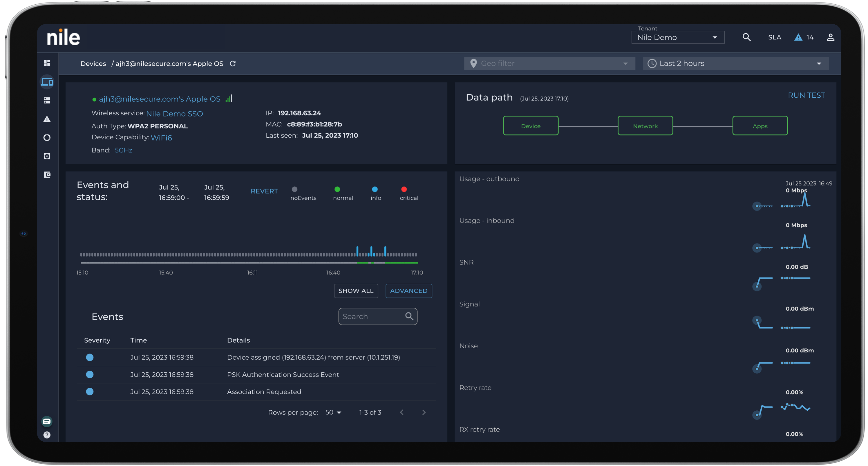Expand the Tenant Nile Demo dropdown
The height and width of the screenshot is (466, 868).
pos(678,37)
